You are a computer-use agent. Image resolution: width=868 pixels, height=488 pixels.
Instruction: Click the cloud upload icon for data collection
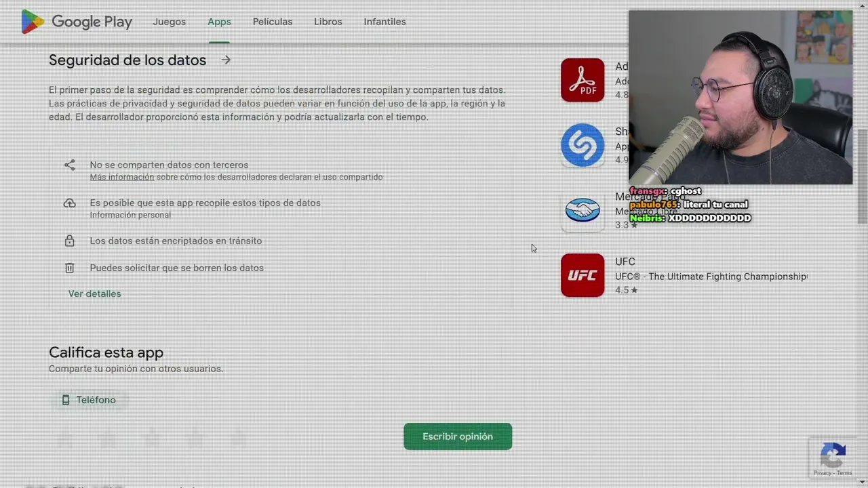tap(69, 203)
